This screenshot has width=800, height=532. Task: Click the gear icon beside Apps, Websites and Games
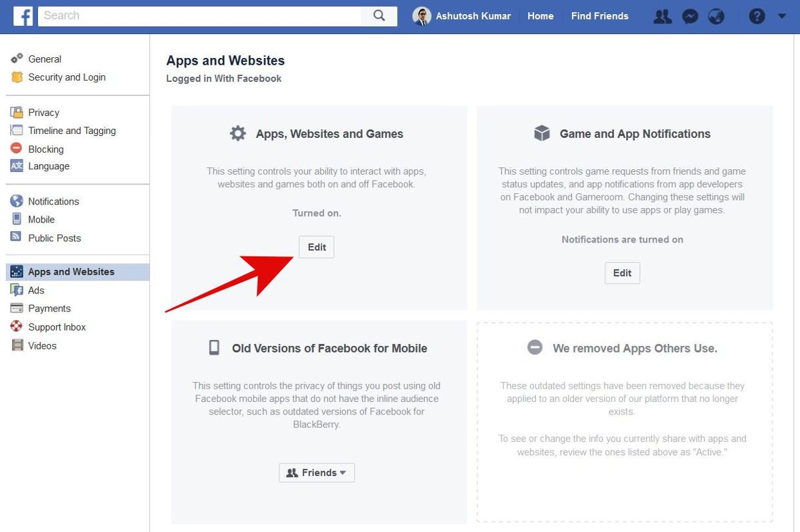[x=238, y=133]
